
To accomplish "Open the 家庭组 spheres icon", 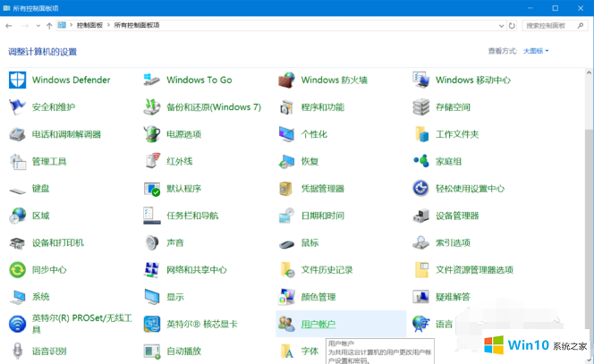I will point(420,161).
